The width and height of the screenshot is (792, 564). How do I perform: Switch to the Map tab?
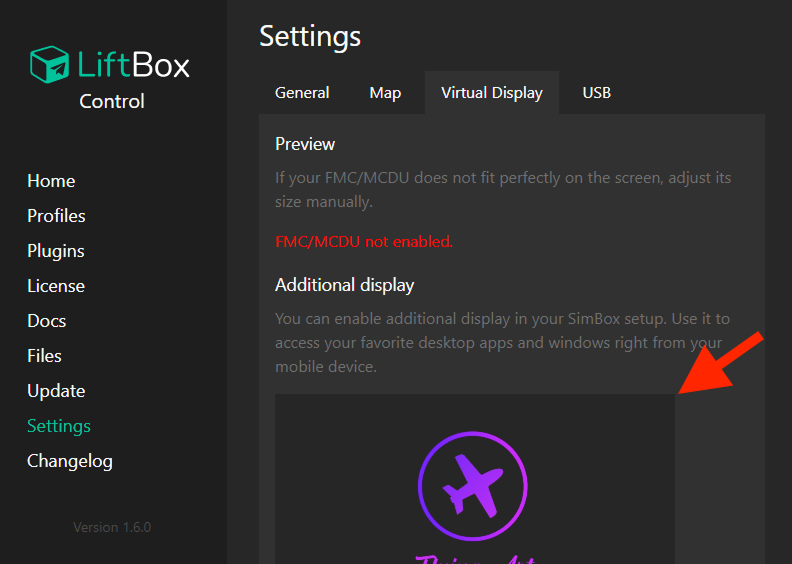click(385, 93)
